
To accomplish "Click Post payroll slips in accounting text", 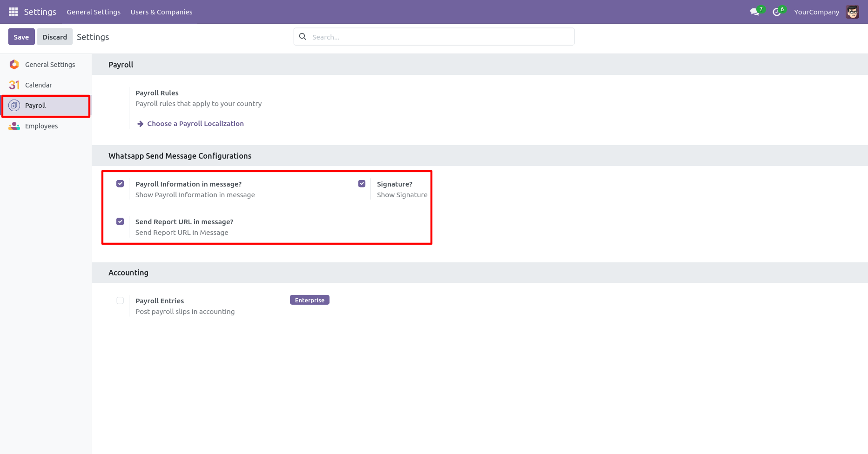I will click(185, 312).
